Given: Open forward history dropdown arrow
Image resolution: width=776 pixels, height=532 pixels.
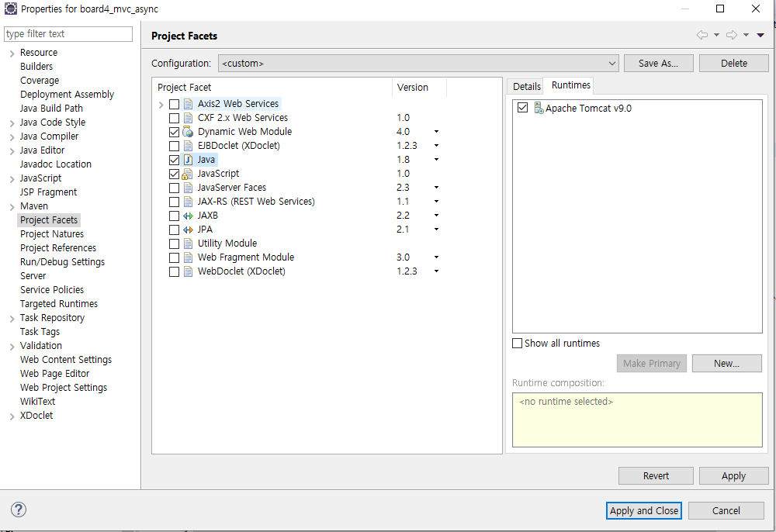Looking at the screenshot, I should (x=746, y=35).
